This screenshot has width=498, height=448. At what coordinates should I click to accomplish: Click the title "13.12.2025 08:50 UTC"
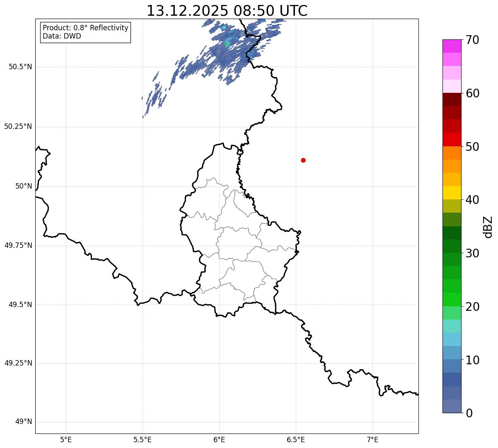click(x=227, y=11)
